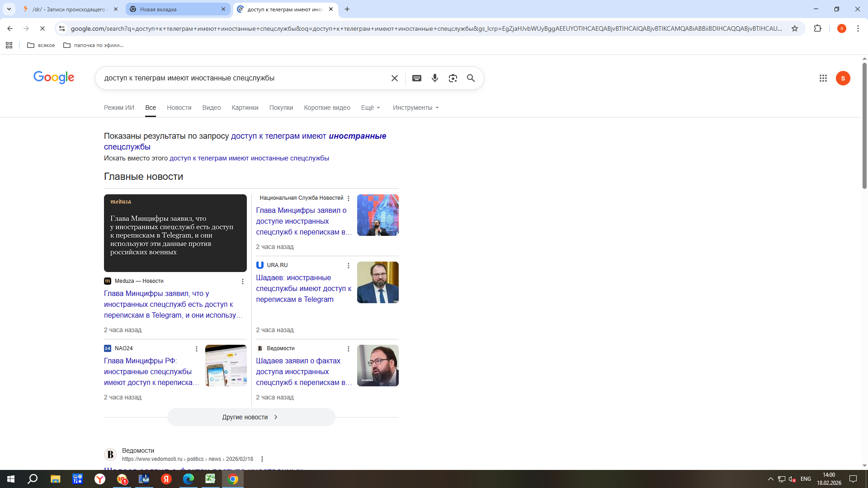
Task: Expand the Ещё search filter dropdown
Action: (x=370, y=108)
